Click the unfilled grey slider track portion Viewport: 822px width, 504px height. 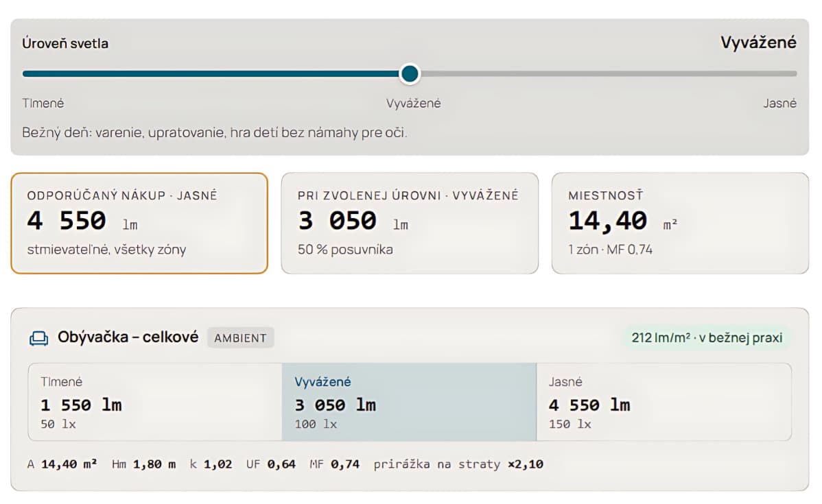[608, 74]
